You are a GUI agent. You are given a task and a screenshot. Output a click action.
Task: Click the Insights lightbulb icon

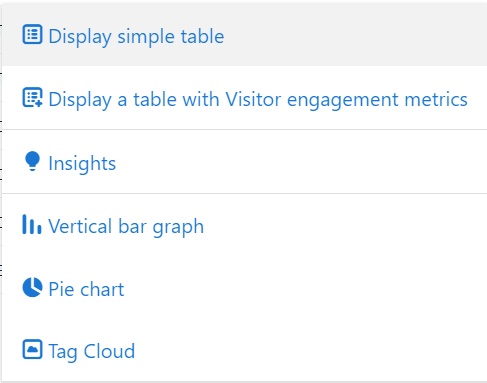click(x=32, y=161)
